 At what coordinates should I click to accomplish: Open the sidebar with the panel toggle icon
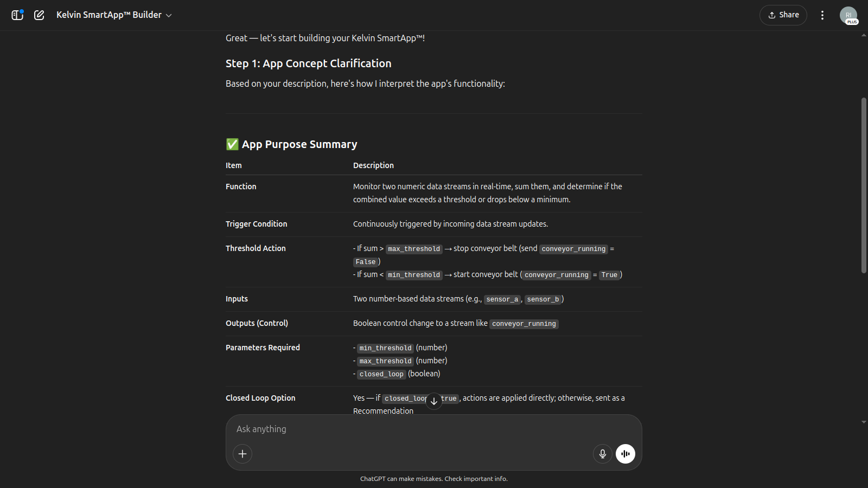(x=17, y=15)
